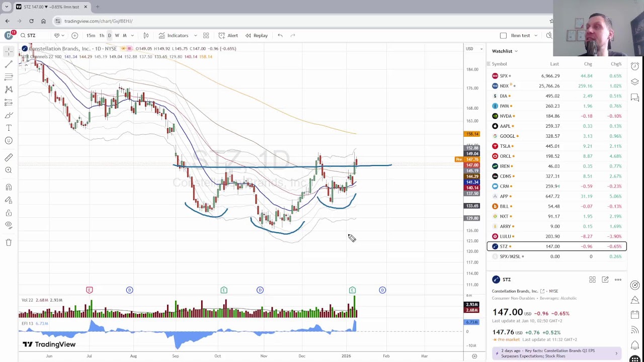The image size is (644, 362).
Task: Select the trend line drawing tool
Action: click(x=9, y=64)
